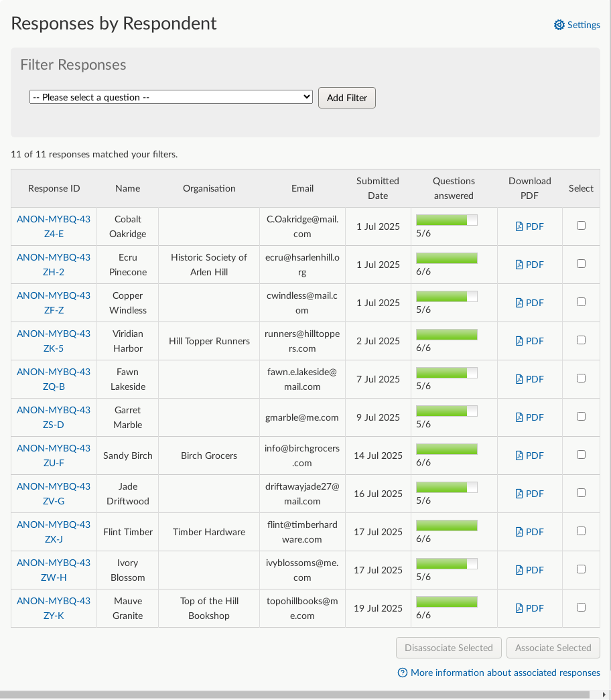
Task: Click the Associate Selected button
Action: 553,648
